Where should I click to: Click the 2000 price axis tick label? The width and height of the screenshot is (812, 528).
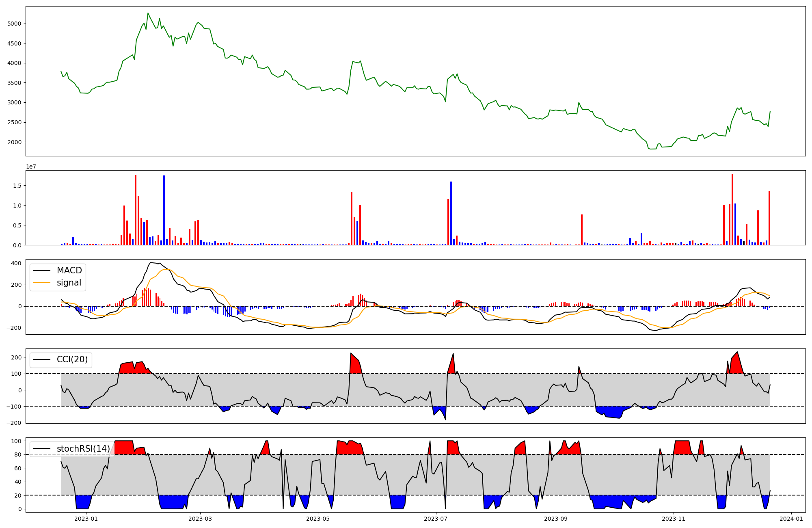point(15,142)
